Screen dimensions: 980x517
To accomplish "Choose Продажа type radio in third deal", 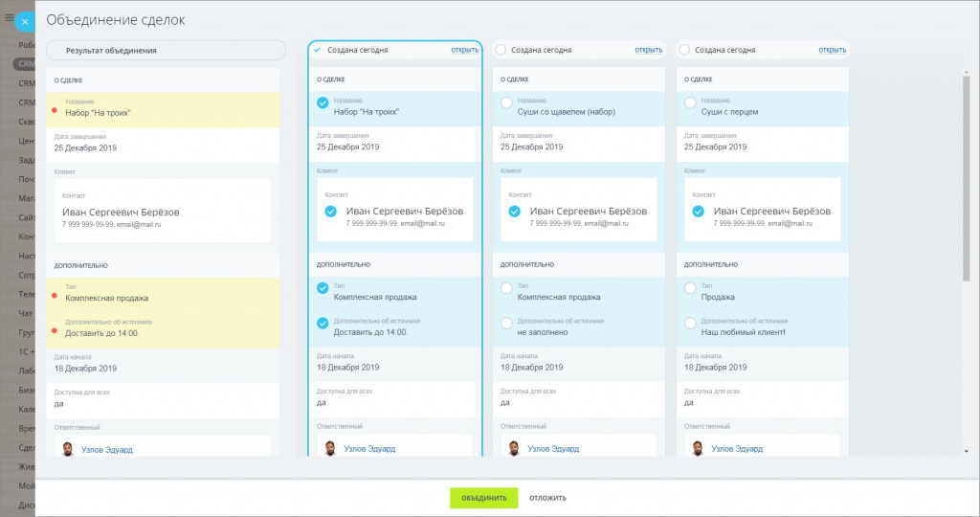I will tap(691, 289).
